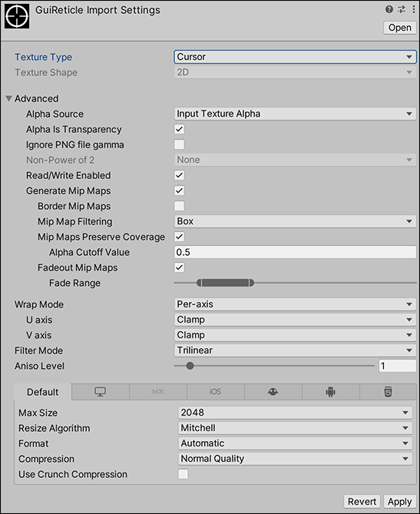Screen dimensions: 420x514
Task: Click the disabled Texture Shape dropdown
Action: click(295, 72)
